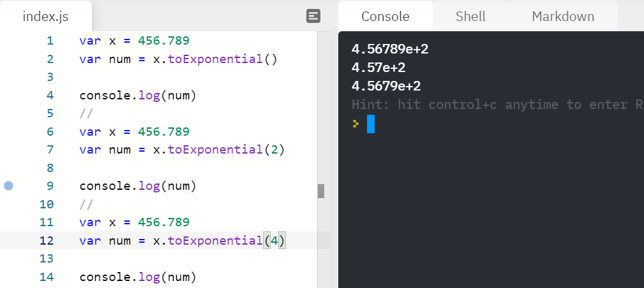Viewport: 644px width, 288px height.
Task: Click line number 1 in the gutter
Action: [50, 41]
